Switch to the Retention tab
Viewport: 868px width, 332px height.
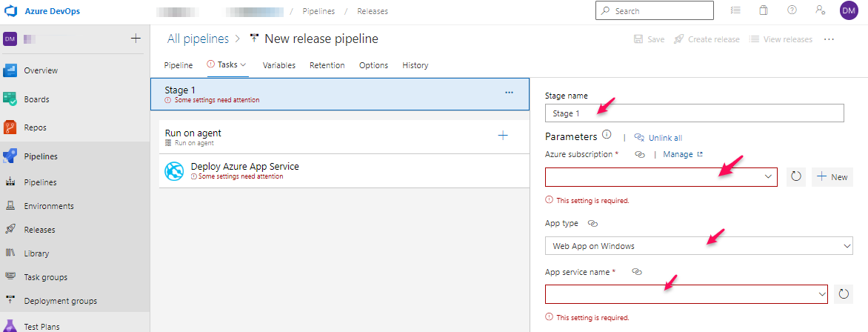327,65
